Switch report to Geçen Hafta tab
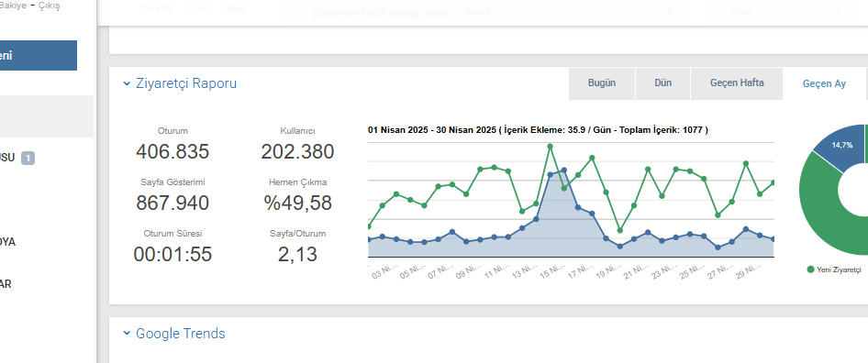Screen dimensions: 868x363 (x=737, y=83)
